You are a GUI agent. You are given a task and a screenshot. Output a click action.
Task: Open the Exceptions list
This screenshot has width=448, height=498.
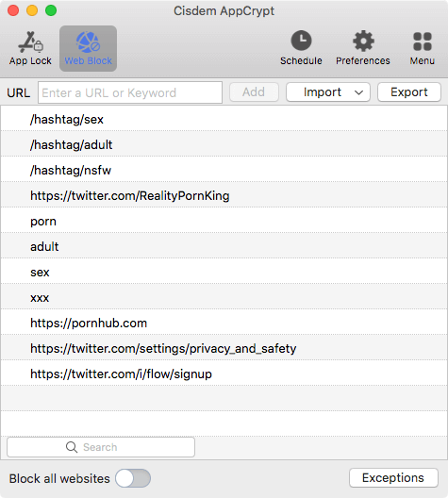click(393, 477)
